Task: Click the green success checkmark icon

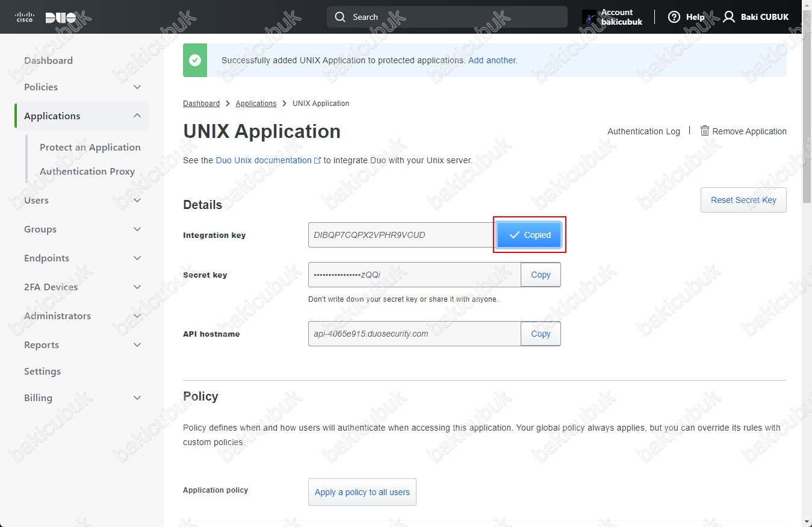Action: click(x=195, y=60)
